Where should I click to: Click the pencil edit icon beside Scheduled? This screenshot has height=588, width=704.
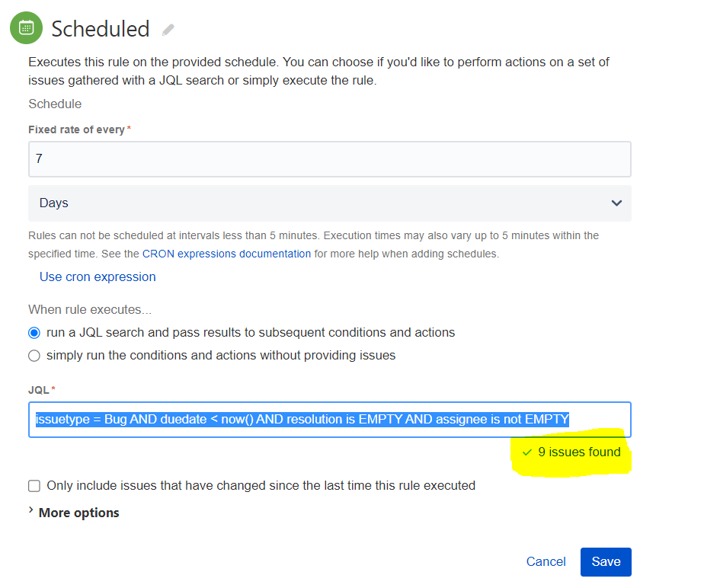point(168,30)
